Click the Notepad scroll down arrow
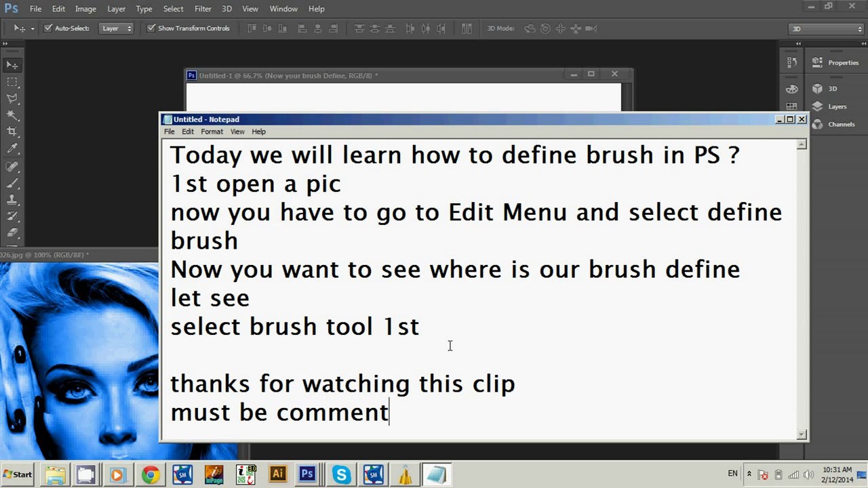Image resolution: width=868 pixels, height=488 pixels. click(802, 434)
